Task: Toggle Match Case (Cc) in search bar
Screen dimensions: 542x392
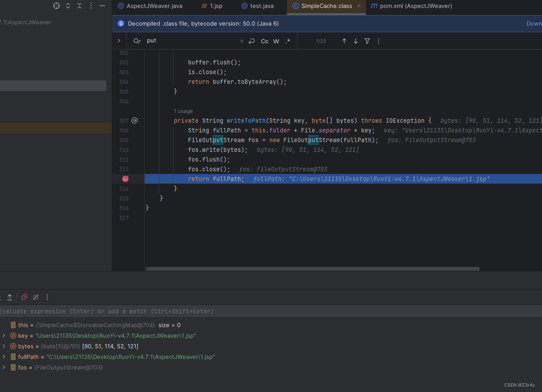Action: click(265, 41)
